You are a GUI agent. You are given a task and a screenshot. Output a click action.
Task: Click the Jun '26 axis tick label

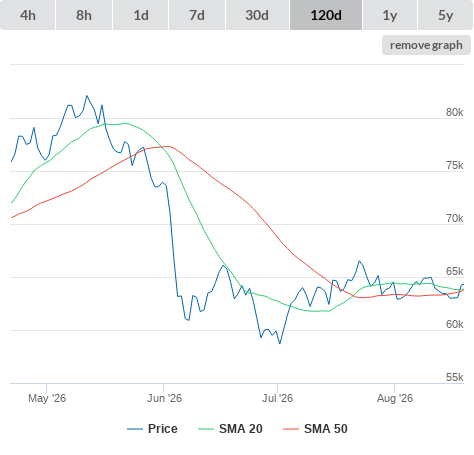pos(164,398)
